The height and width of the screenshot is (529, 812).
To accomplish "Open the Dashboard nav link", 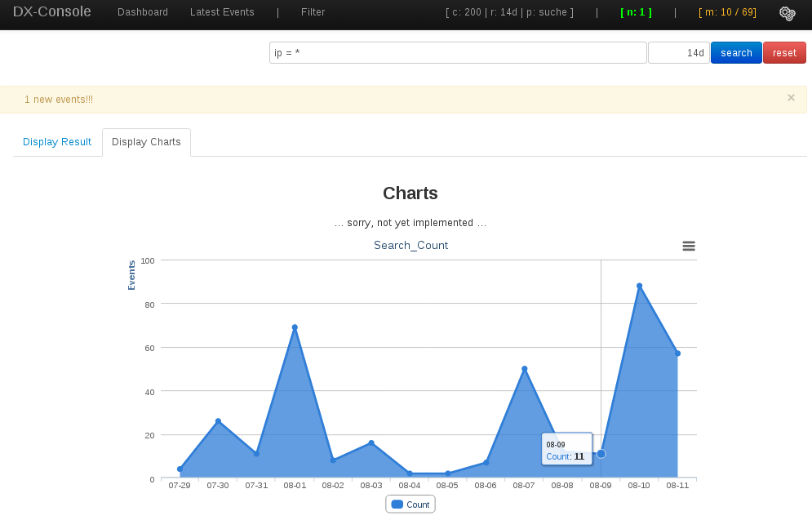I will point(143,12).
